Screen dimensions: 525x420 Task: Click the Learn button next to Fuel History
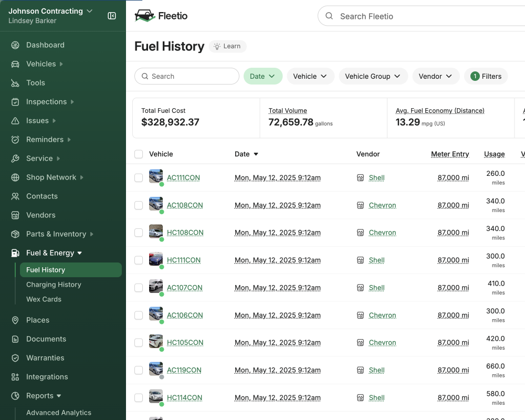coord(227,46)
